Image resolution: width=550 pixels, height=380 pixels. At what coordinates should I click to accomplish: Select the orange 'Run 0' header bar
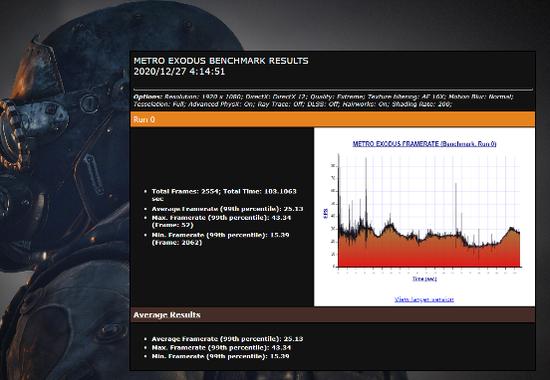tap(332, 119)
